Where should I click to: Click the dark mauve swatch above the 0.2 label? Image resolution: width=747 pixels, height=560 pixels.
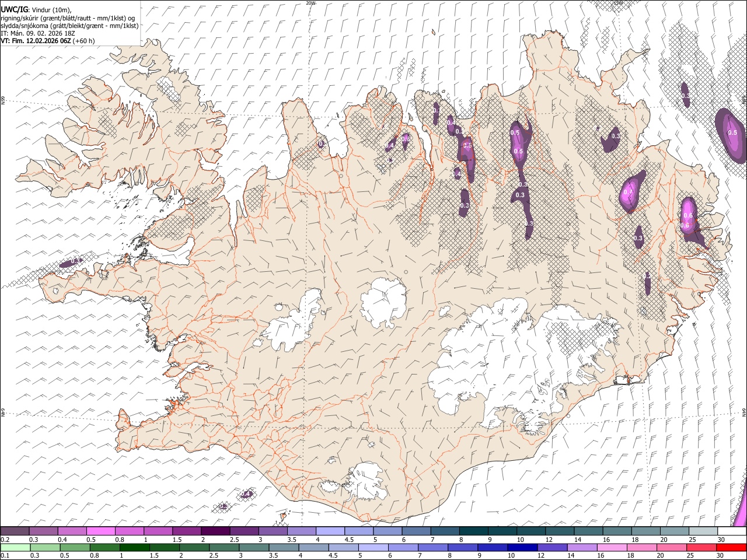tap(15, 531)
